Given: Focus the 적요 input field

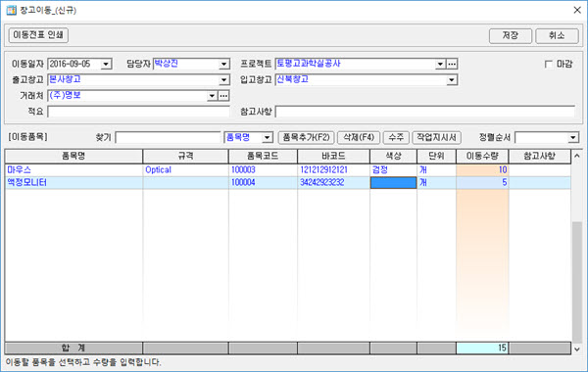Looking at the screenshot, I should 139,112.
